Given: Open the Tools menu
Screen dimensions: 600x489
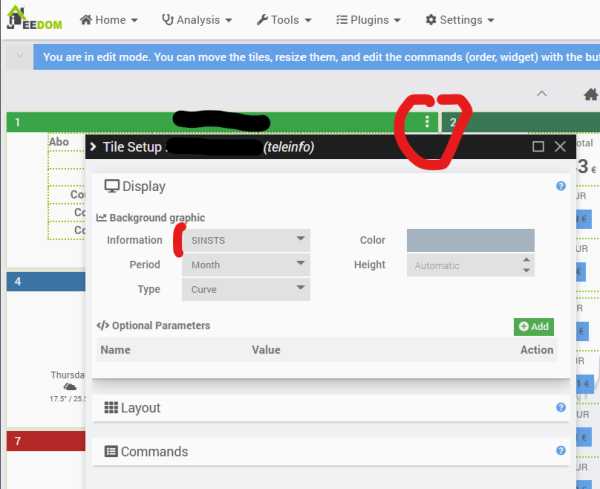Looking at the screenshot, I should (x=284, y=20).
